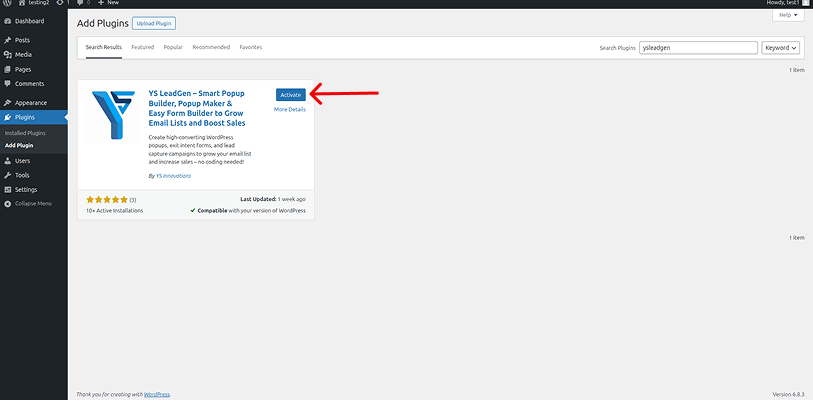
Task: Focus the Search Plugins input field
Action: coord(698,48)
